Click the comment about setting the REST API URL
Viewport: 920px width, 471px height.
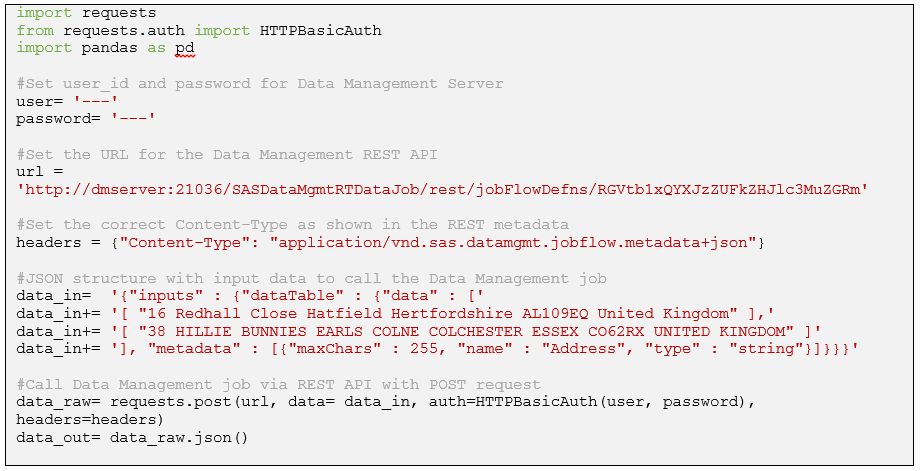click(226, 154)
